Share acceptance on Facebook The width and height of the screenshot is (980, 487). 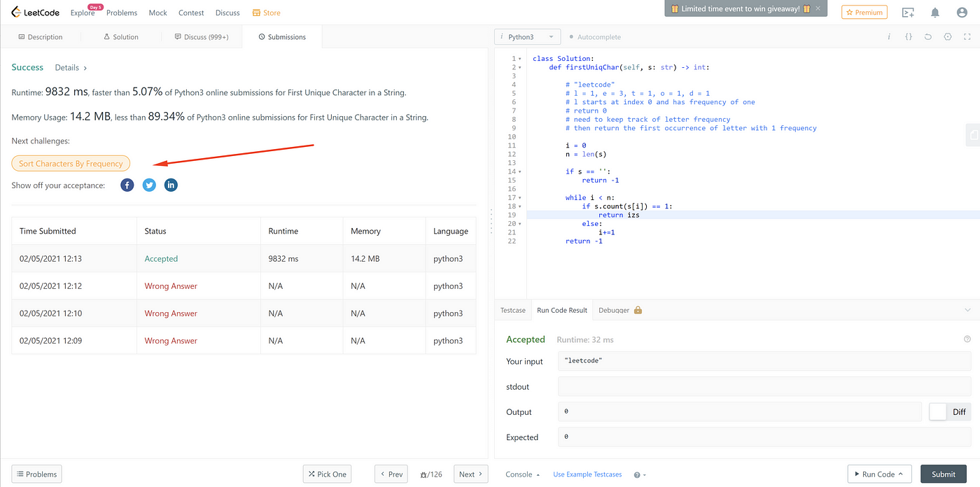[127, 185]
